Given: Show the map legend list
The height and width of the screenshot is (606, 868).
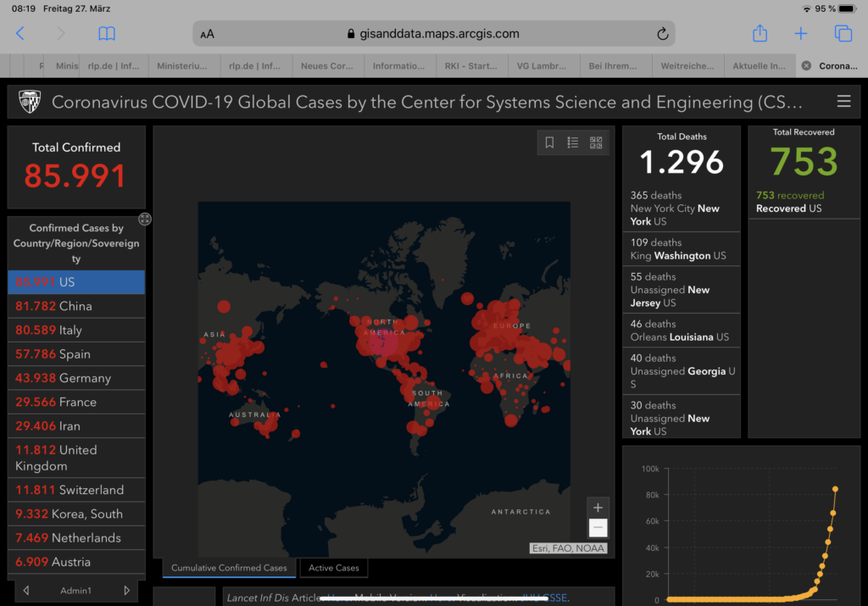Looking at the screenshot, I should [572, 142].
